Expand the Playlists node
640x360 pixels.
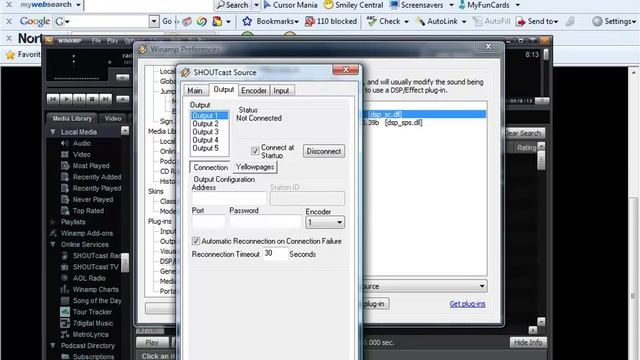point(53,222)
